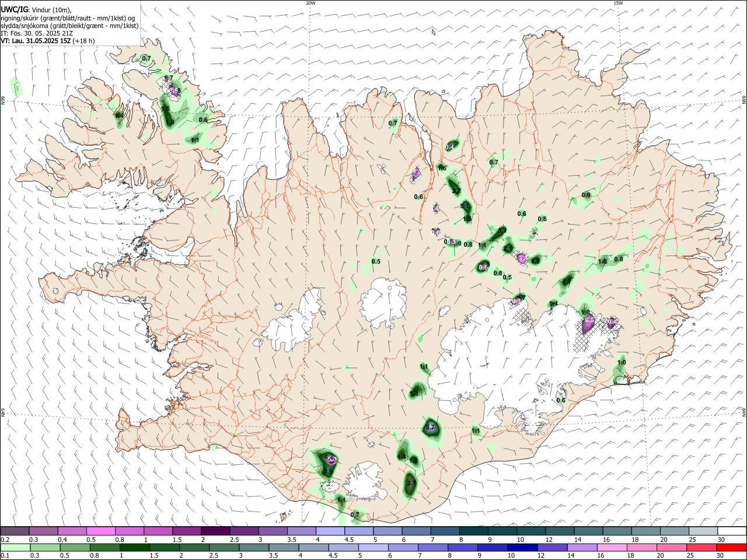Select pale green rain swatch between 0.1 and 0.3
Viewport: 747px width, 560px height.
(15, 548)
